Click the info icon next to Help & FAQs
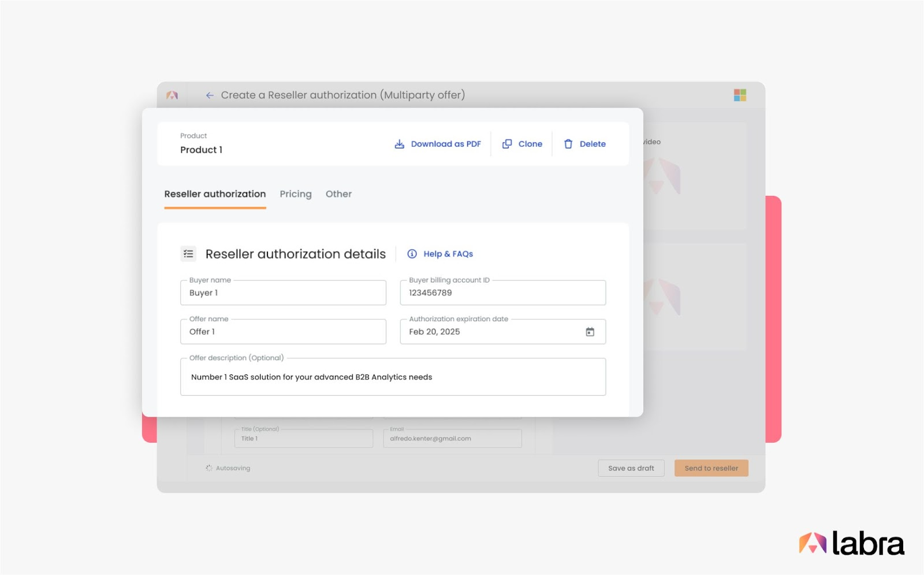 pyautogui.click(x=412, y=254)
